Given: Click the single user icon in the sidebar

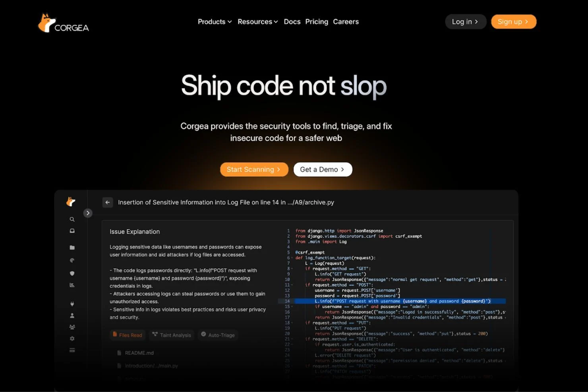Looking at the screenshot, I should [x=72, y=315].
